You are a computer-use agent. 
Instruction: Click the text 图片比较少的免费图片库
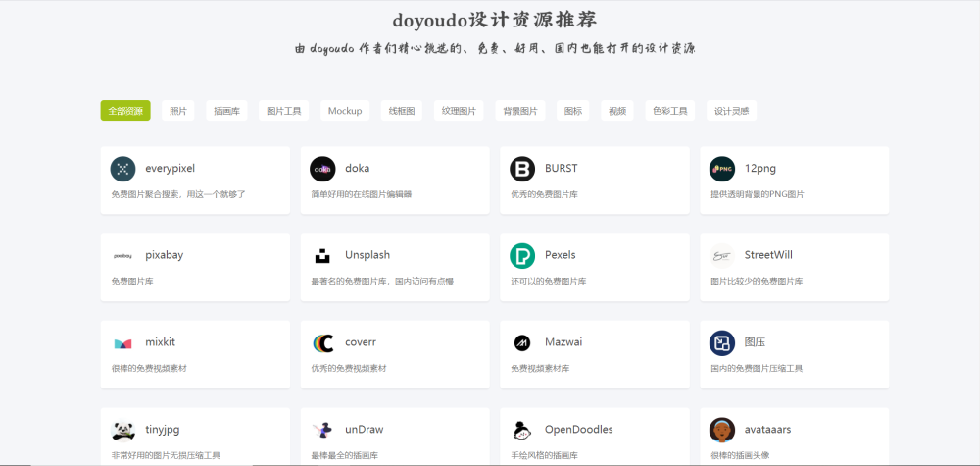click(757, 282)
